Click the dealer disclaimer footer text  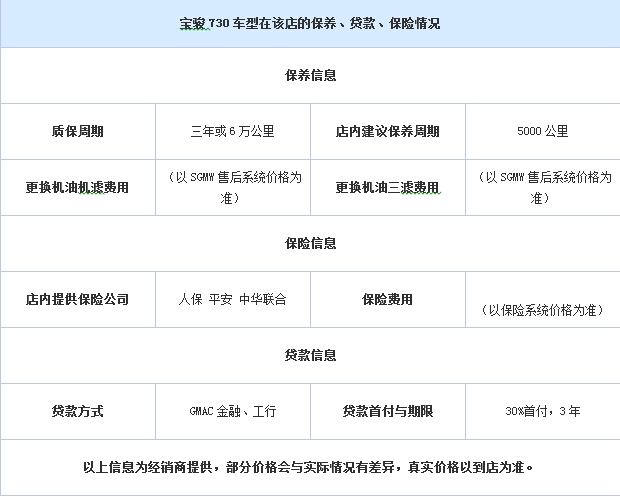pyautogui.click(x=308, y=468)
